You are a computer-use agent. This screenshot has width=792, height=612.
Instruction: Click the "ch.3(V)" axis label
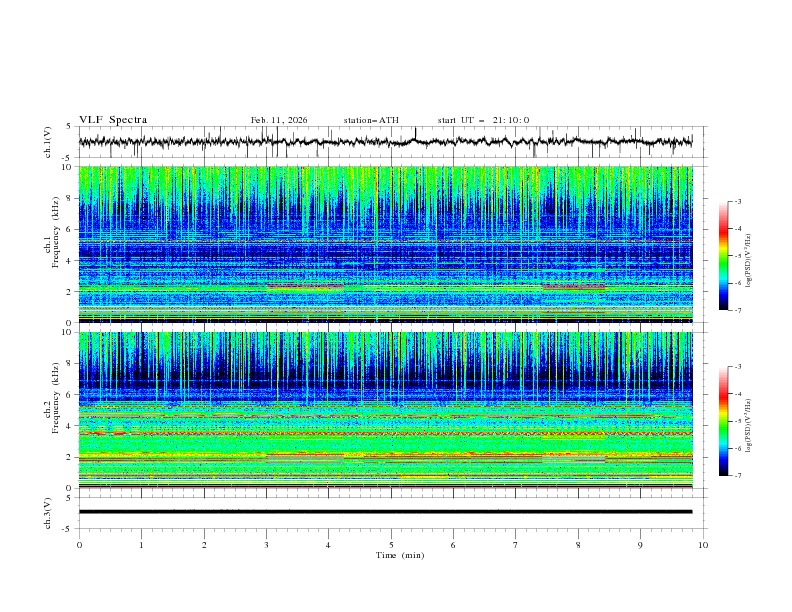(x=48, y=513)
